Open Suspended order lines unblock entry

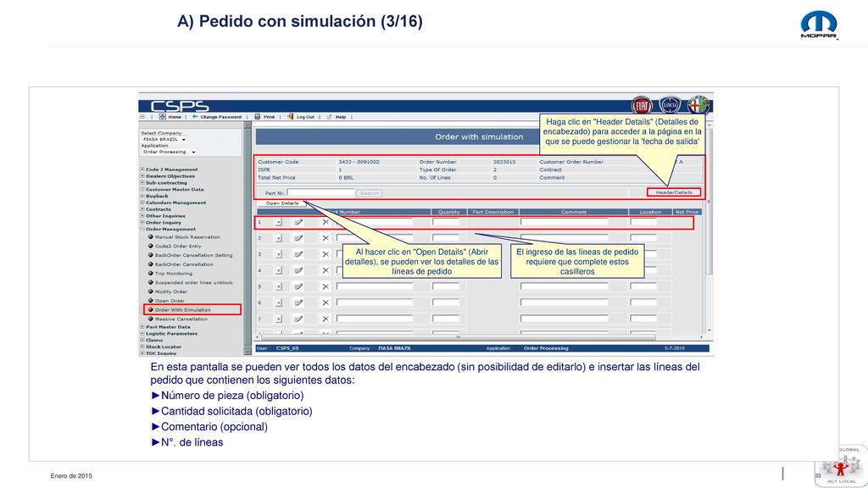coord(193,283)
